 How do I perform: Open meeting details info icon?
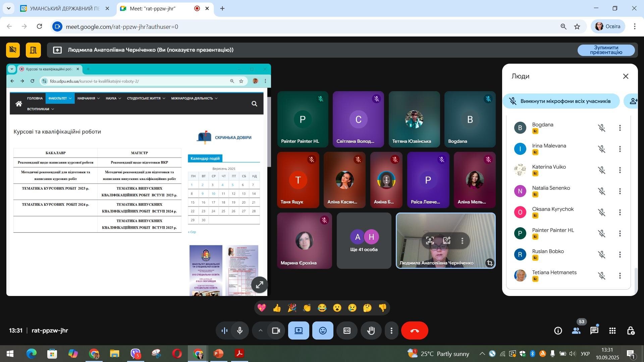coord(558,330)
